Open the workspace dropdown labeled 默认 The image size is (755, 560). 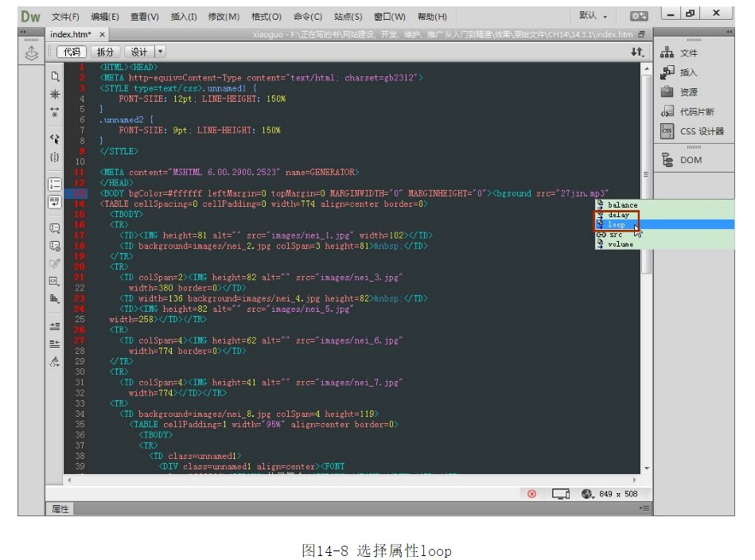coord(593,16)
